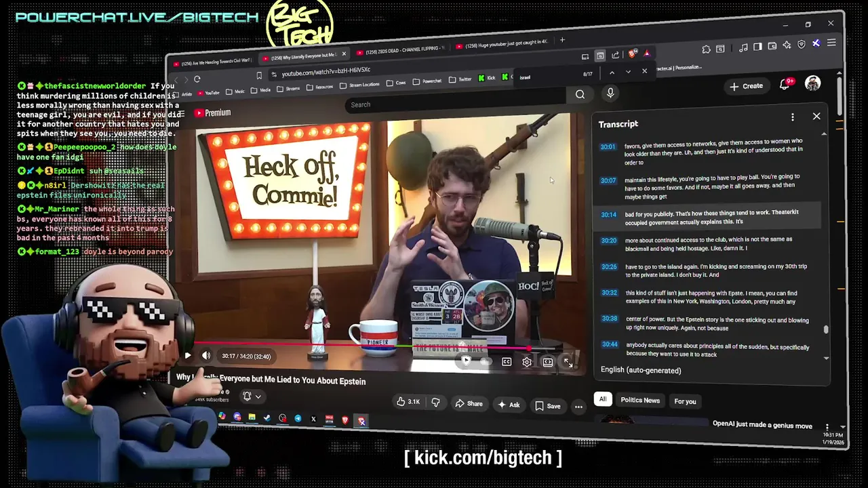
Task: Click the YouTube search magnifier button
Action: pos(580,95)
